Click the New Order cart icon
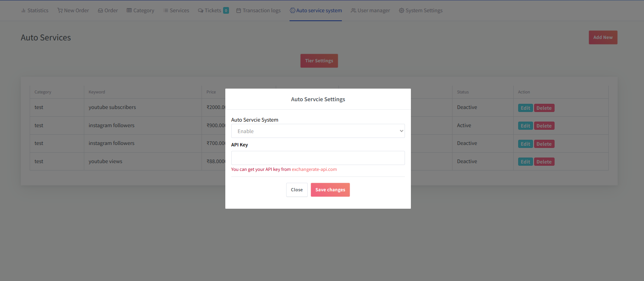 coord(60,10)
